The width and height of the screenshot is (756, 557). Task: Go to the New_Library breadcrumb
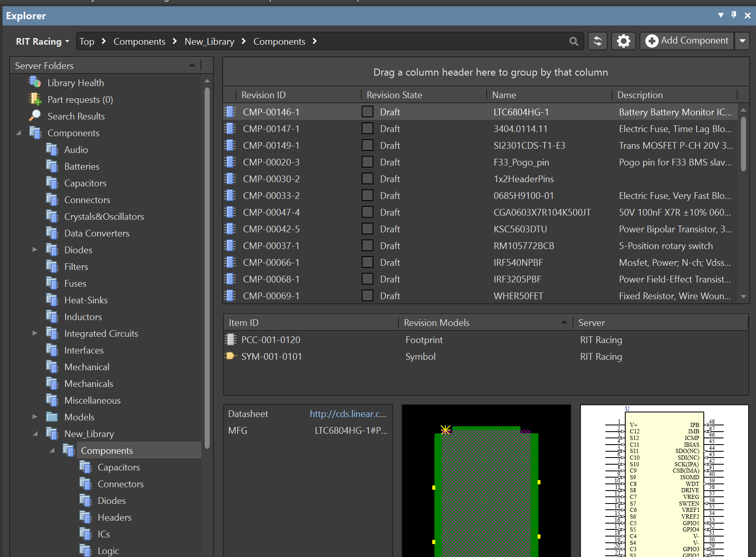pos(209,41)
